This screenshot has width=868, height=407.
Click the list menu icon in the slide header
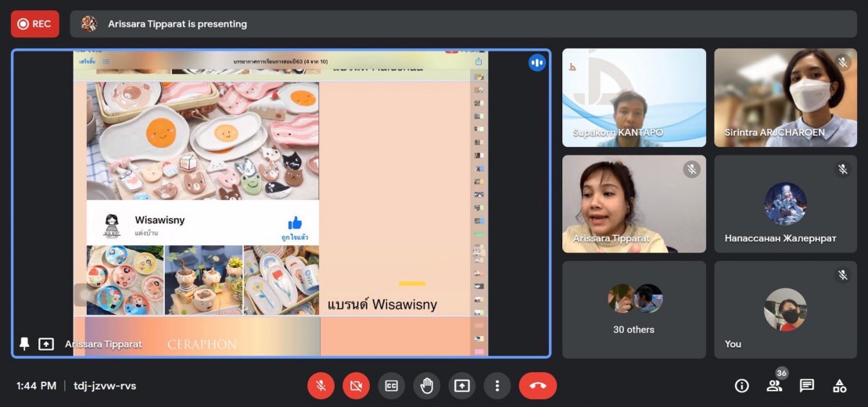(x=106, y=62)
